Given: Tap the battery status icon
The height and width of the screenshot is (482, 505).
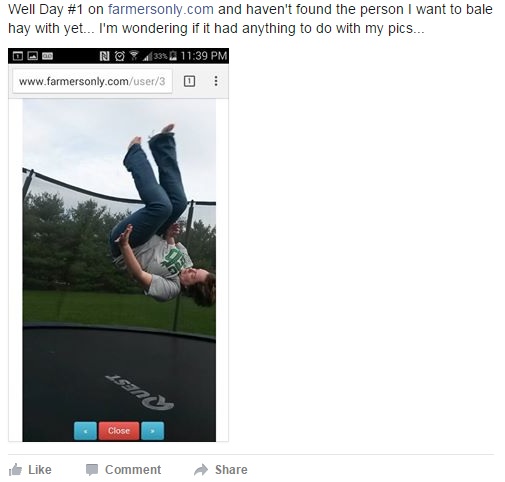Looking at the screenshot, I should coord(173,55).
